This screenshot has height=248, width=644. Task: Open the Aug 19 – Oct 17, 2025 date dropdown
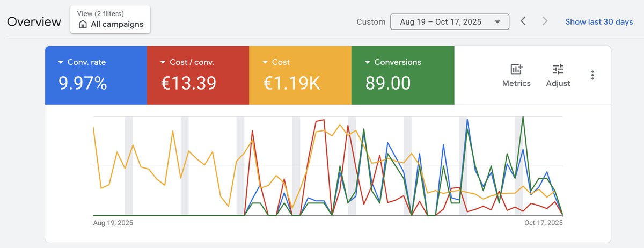pos(449,22)
